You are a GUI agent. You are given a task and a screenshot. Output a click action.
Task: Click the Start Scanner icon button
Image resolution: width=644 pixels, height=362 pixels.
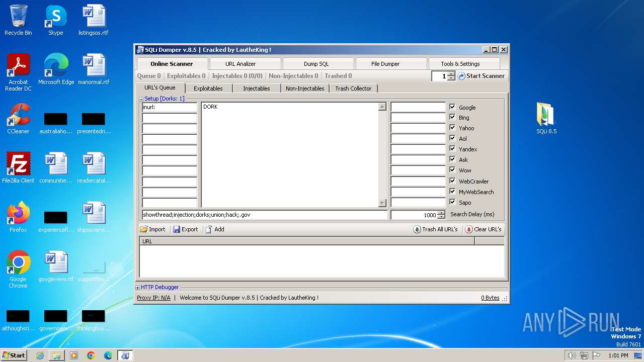pos(461,76)
